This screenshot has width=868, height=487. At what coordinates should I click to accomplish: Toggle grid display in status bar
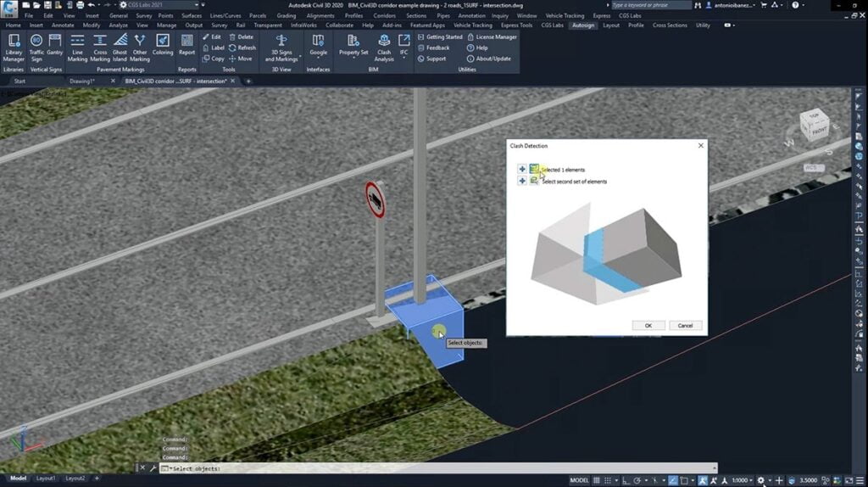(x=597, y=480)
